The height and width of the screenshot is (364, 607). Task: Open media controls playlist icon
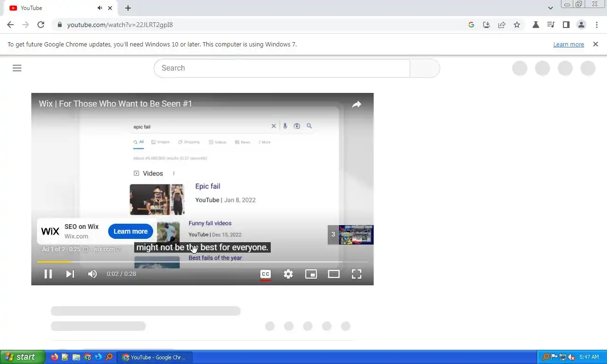551,25
